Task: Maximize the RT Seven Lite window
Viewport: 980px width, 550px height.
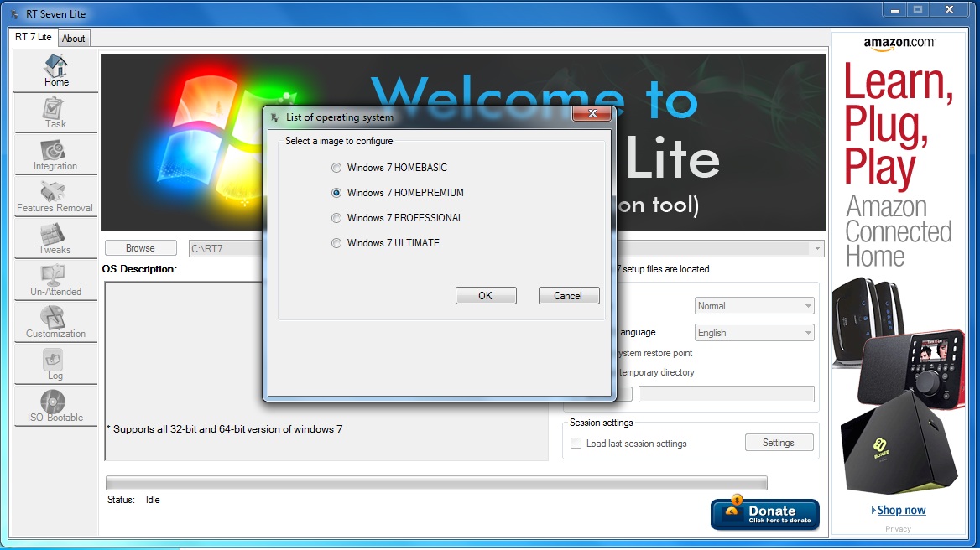Action: pos(918,10)
